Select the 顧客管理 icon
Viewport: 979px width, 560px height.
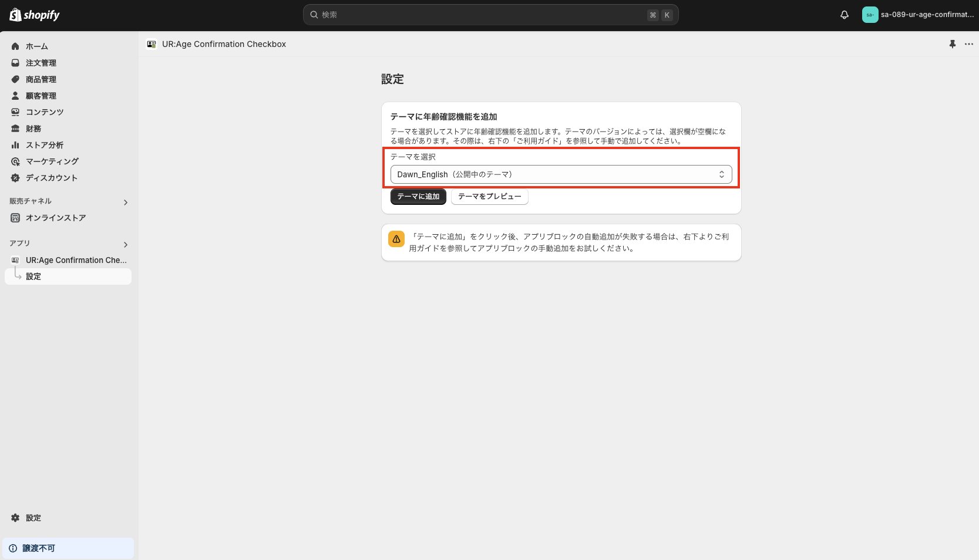tap(15, 96)
